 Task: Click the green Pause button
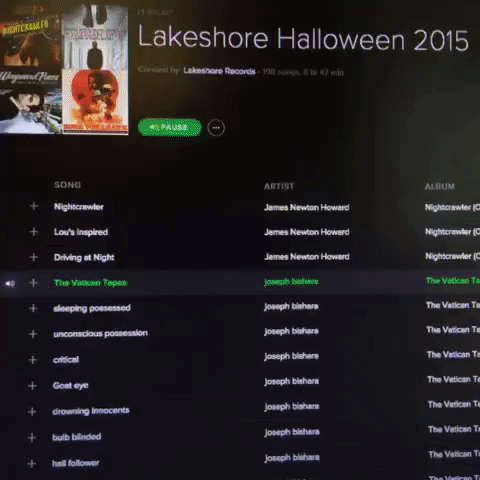[170, 127]
